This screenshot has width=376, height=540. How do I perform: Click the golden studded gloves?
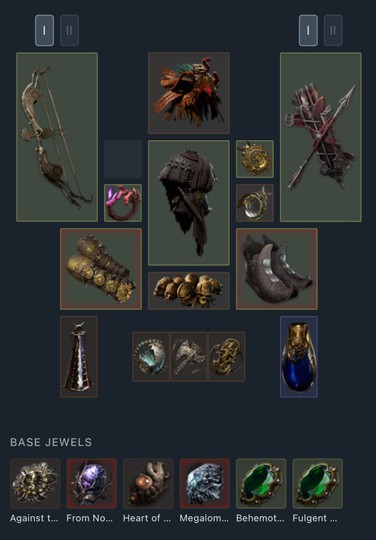tap(101, 269)
